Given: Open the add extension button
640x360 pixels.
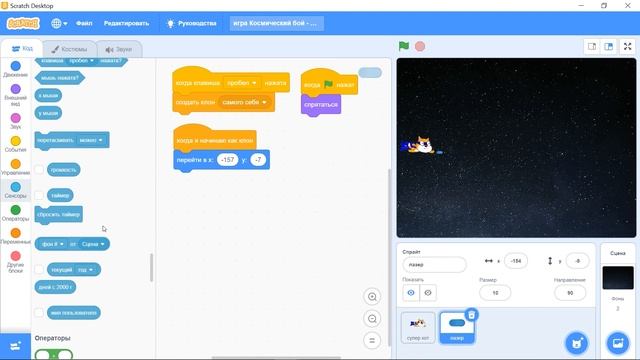Looking at the screenshot, I should point(16,346).
